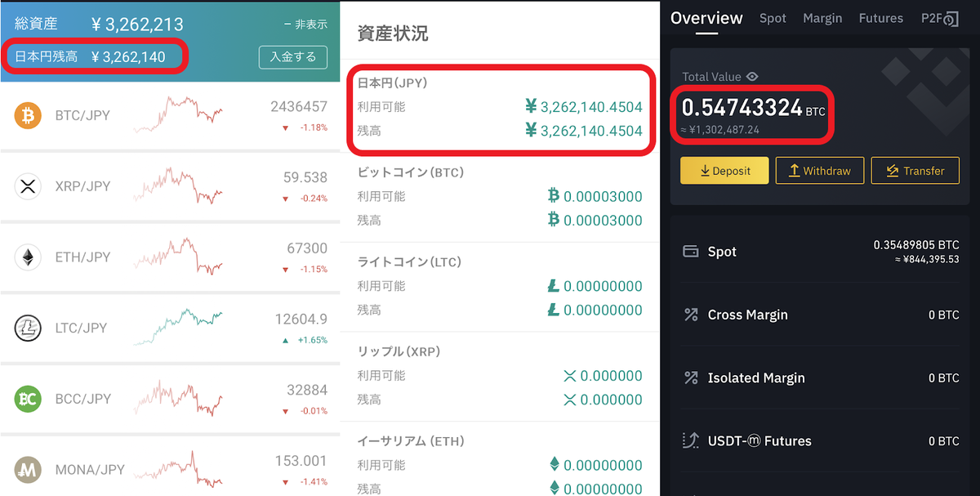The image size is (980, 496).
Task: Open the Isolated Margin row
Action: click(x=821, y=378)
